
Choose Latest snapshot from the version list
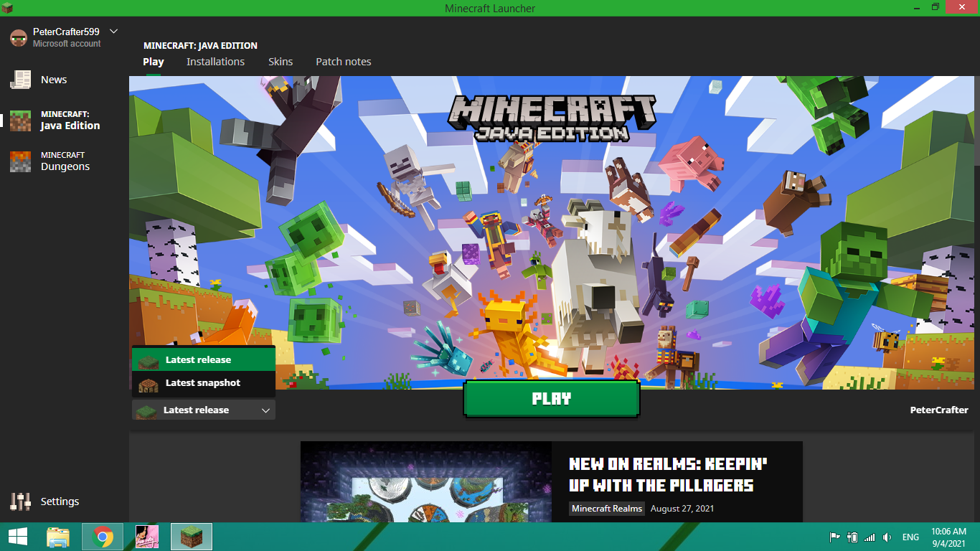coord(204,383)
